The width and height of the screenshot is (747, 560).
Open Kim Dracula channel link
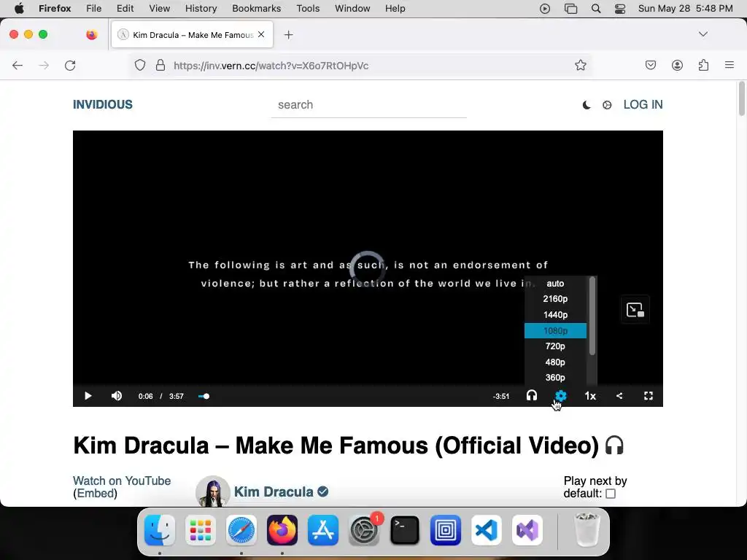pyautogui.click(x=274, y=491)
